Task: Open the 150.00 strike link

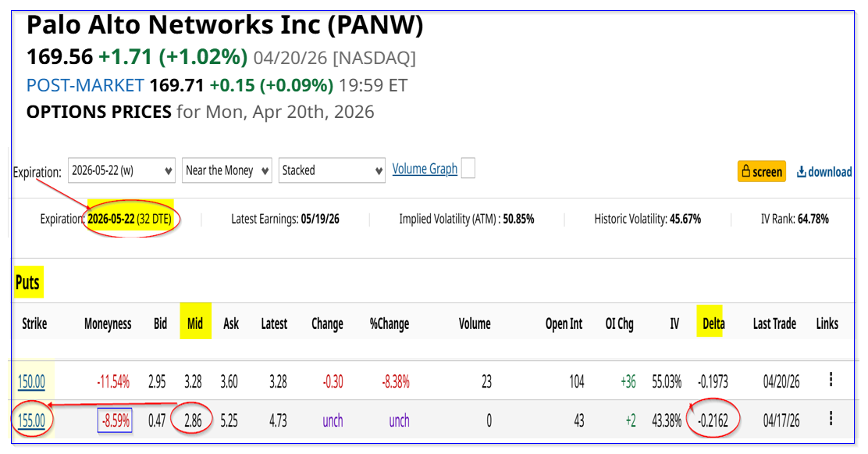Action: point(32,381)
